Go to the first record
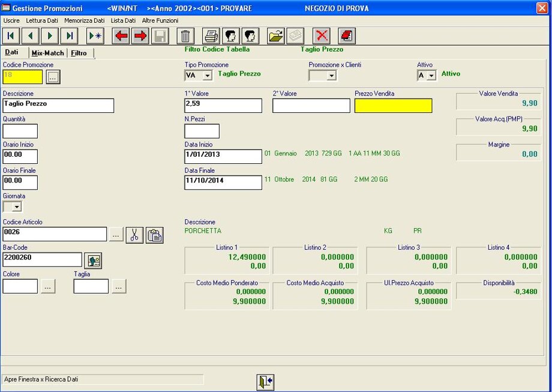Screen dimensions: 552x392 tap(11, 36)
